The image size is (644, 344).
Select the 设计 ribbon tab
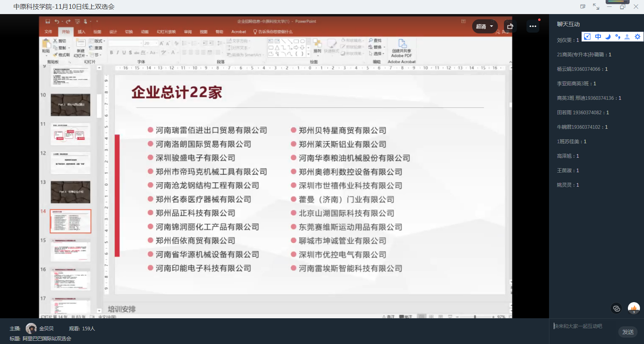pyautogui.click(x=113, y=32)
